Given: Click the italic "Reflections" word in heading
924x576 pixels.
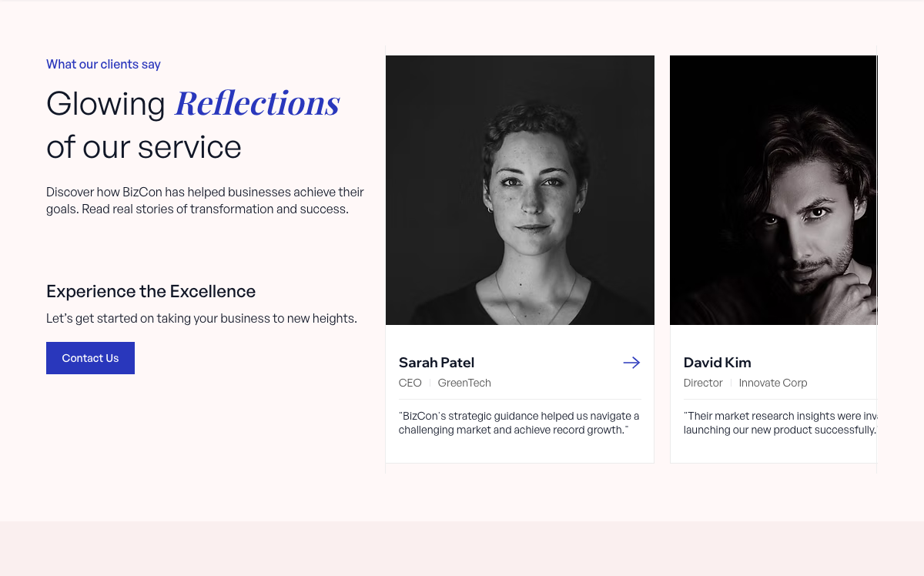Looking at the screenshot, I should click(257, 103).
